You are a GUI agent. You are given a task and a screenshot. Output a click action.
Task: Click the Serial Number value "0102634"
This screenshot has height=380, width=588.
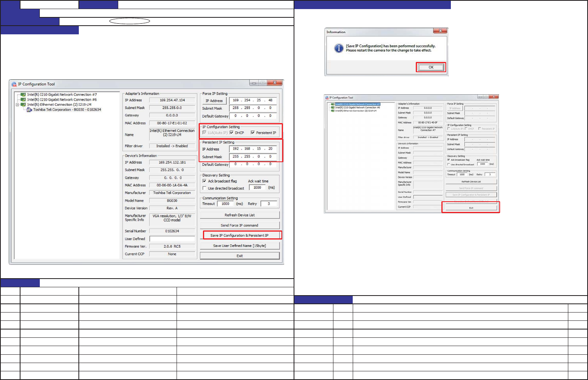pyautogui.click(x=172, y=231)
